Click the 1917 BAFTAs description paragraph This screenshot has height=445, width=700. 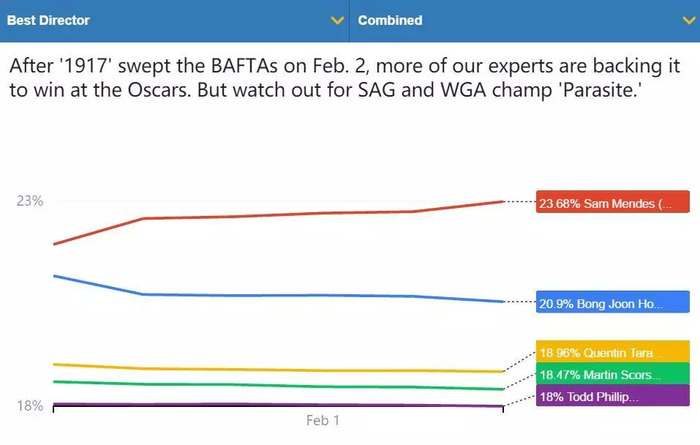pos(345,78)
